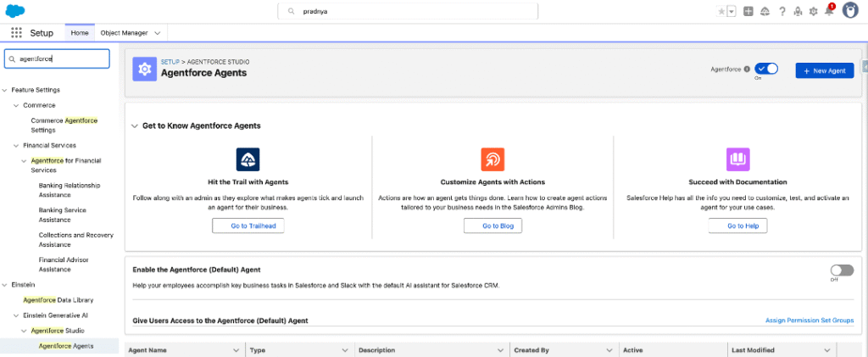
Task: Open the user profile avatar
Action: pos(849,10)
